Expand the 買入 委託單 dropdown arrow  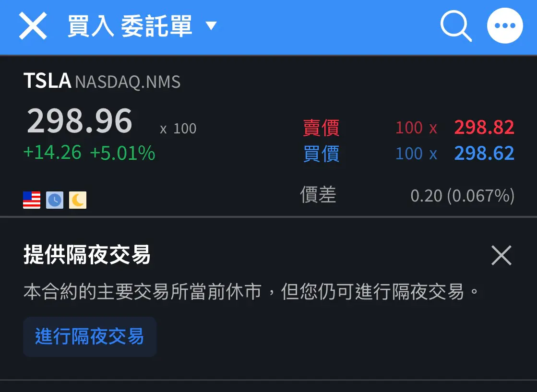coord(211,26)
